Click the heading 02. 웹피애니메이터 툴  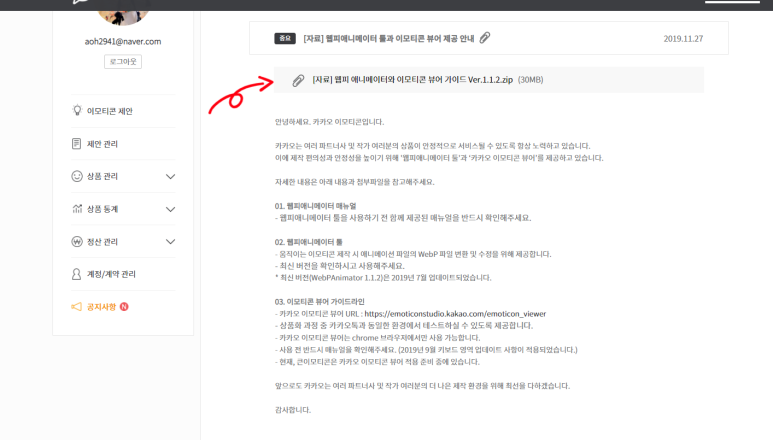click(309, 242)
